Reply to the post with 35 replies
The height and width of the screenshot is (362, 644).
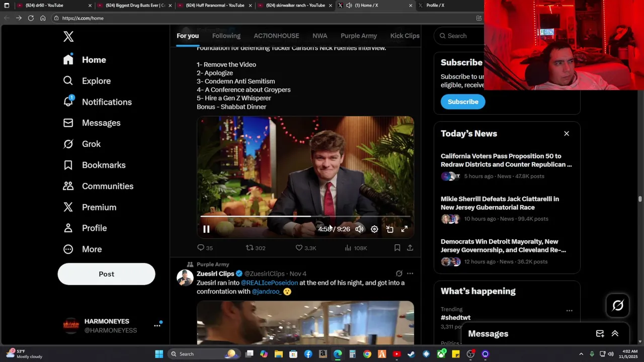[205, 248]
